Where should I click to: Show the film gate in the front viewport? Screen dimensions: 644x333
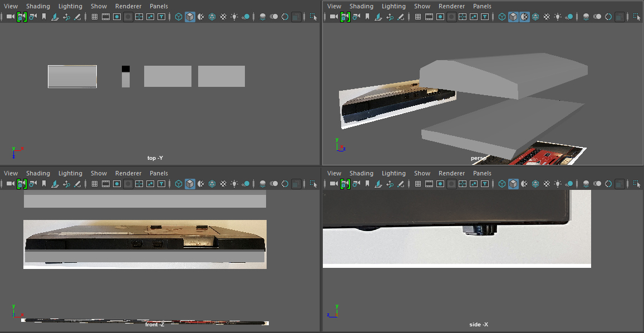point(106,184)
